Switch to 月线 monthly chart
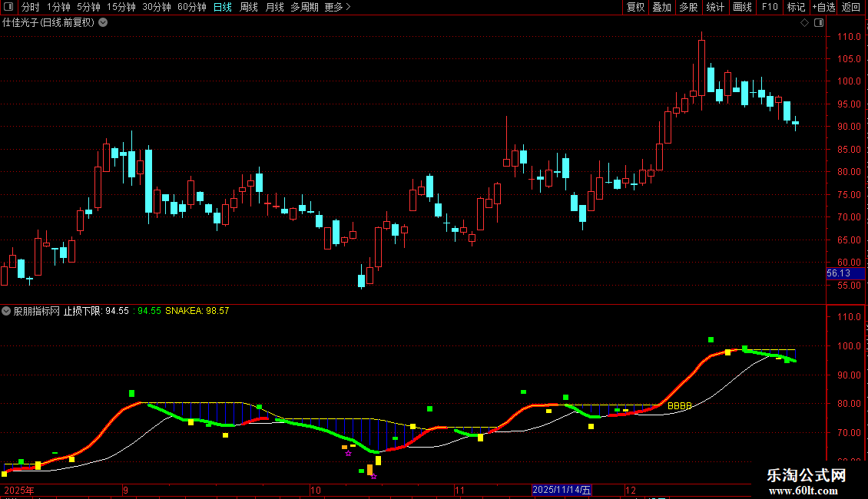The image size is (868, 499). click(x=274, y=7)
